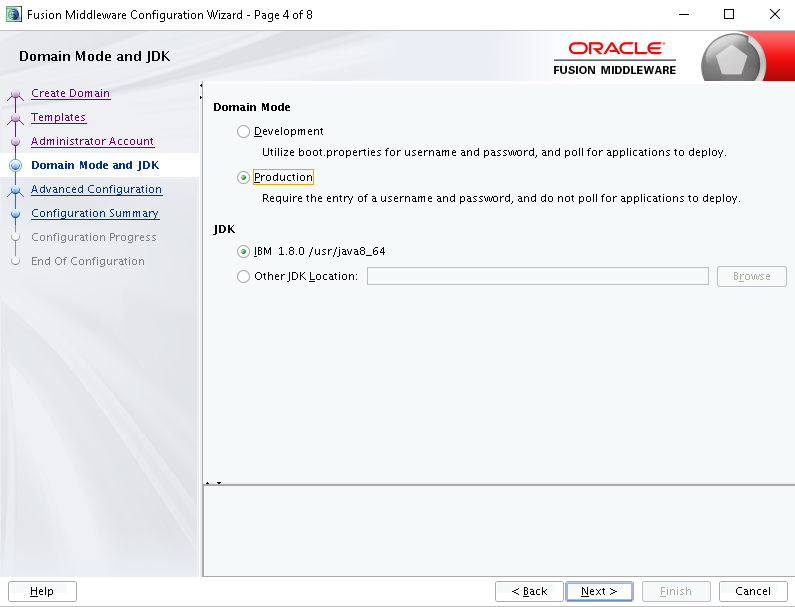Open the Help button
The width and height of the screenshot is (795, 607).
(42, 591)
